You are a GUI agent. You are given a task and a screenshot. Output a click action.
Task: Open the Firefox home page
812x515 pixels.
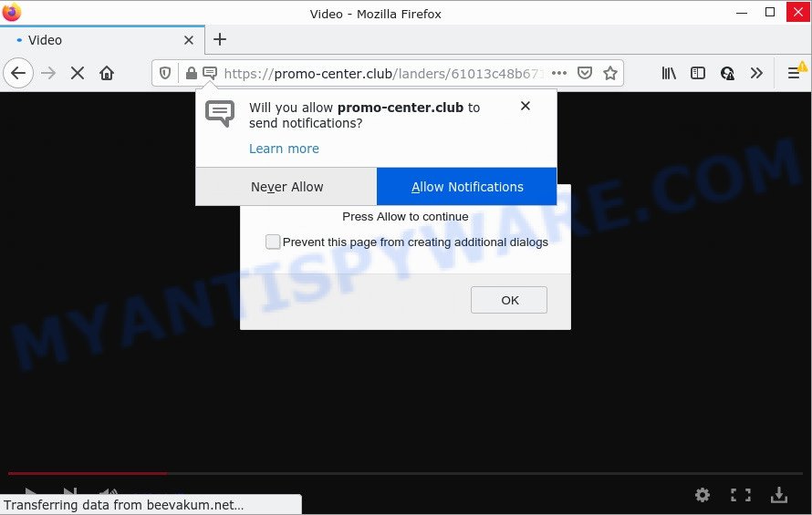point(107,73)
